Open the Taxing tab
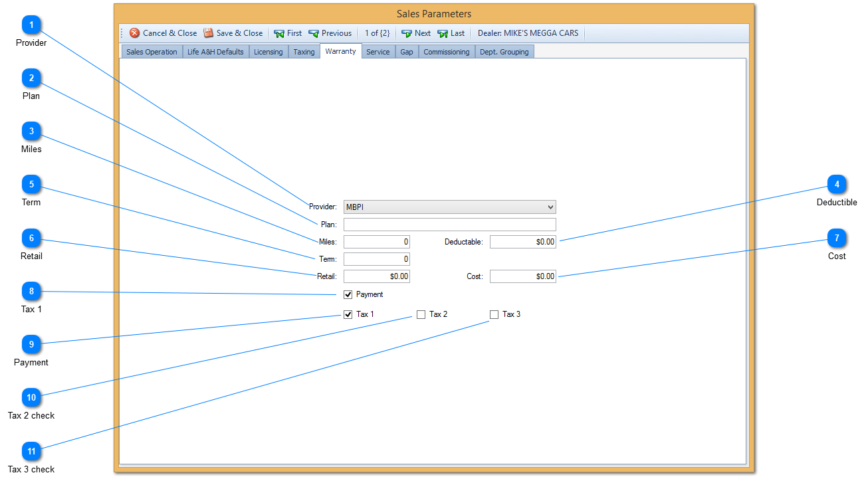 click(304, 52)
